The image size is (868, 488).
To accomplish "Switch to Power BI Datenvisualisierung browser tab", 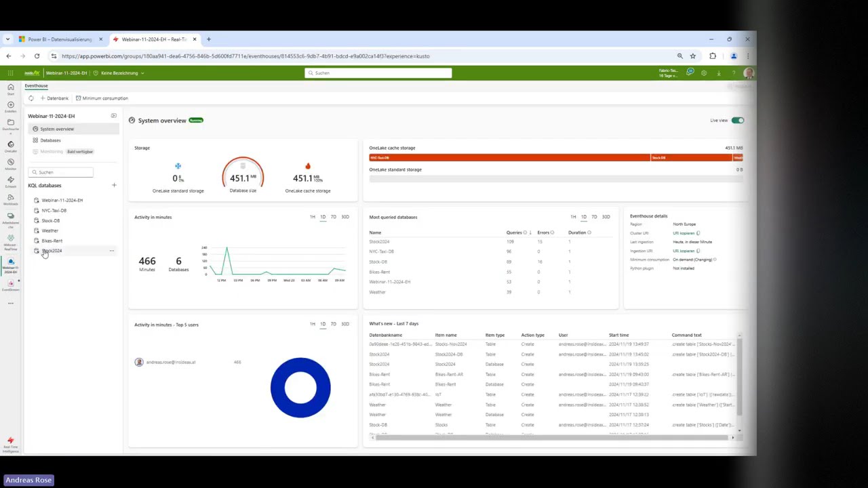I will (60, 39).
